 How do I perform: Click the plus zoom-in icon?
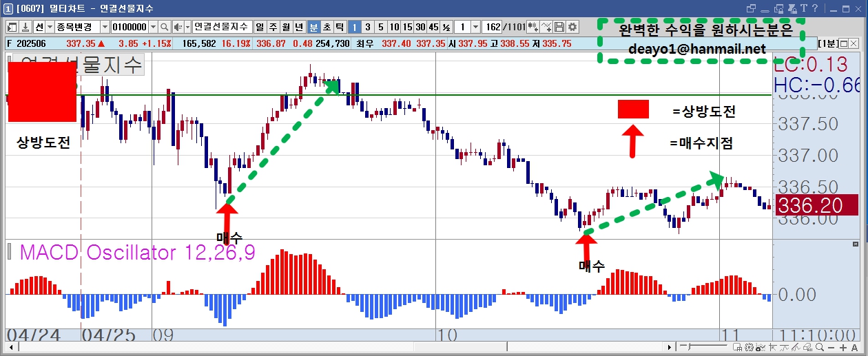pos(843,348)
